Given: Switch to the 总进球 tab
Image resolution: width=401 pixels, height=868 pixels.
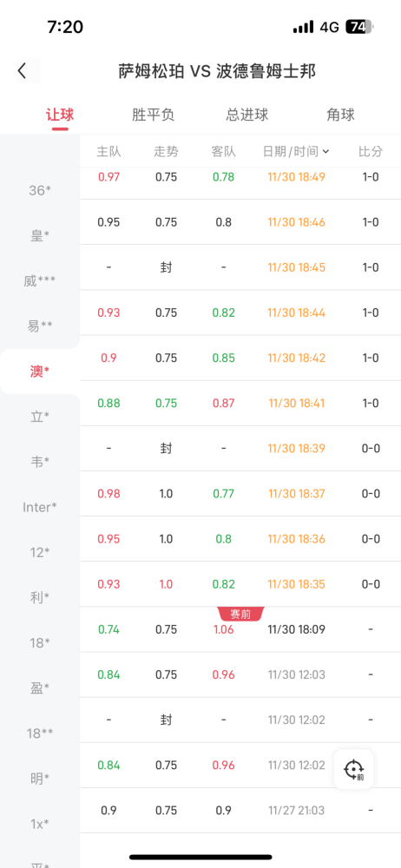Looking at the screenshot, I should 247,115.
